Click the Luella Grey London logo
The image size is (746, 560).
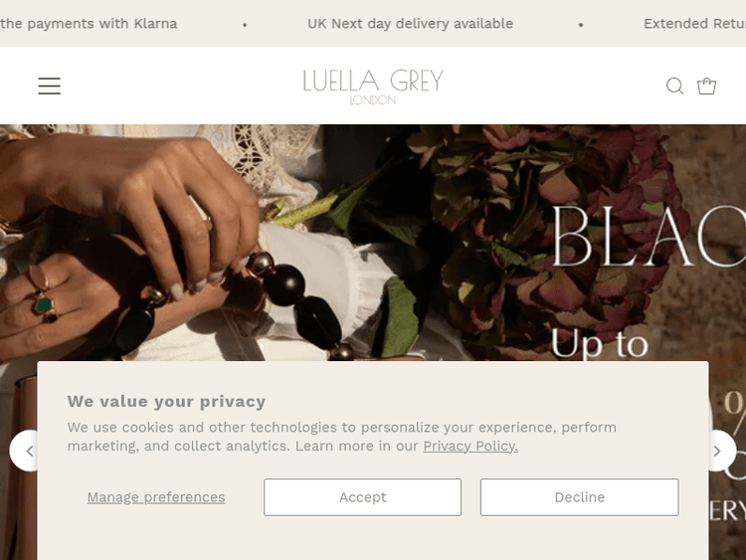coord(373,86)
